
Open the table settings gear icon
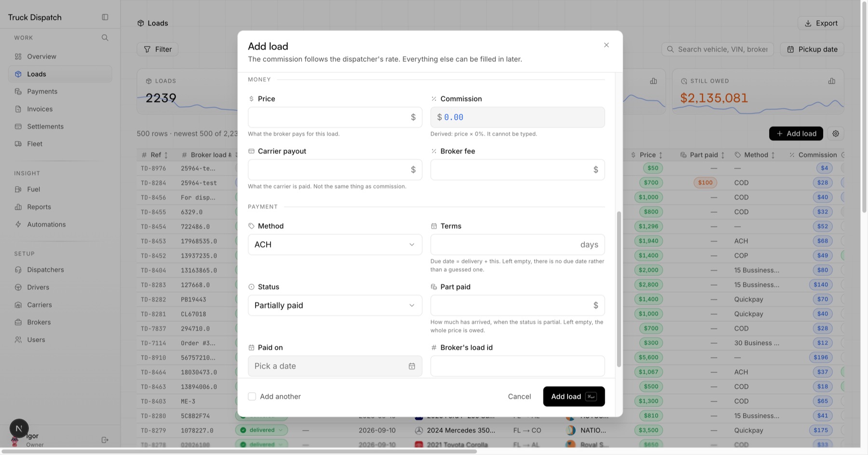coord(836,134)
